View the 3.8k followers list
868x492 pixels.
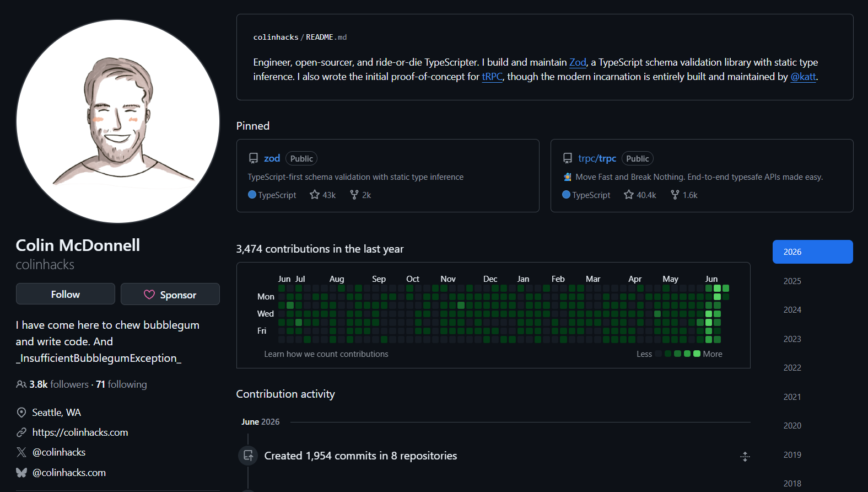click(59, 384)
